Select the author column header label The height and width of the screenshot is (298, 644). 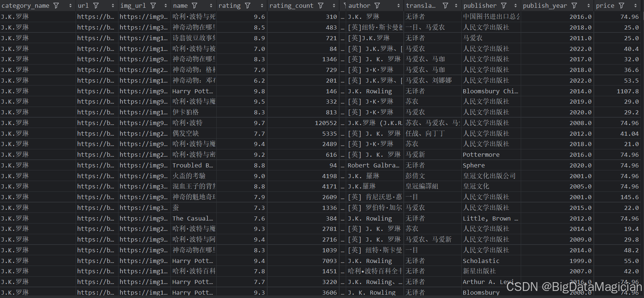tap(359, 6)
